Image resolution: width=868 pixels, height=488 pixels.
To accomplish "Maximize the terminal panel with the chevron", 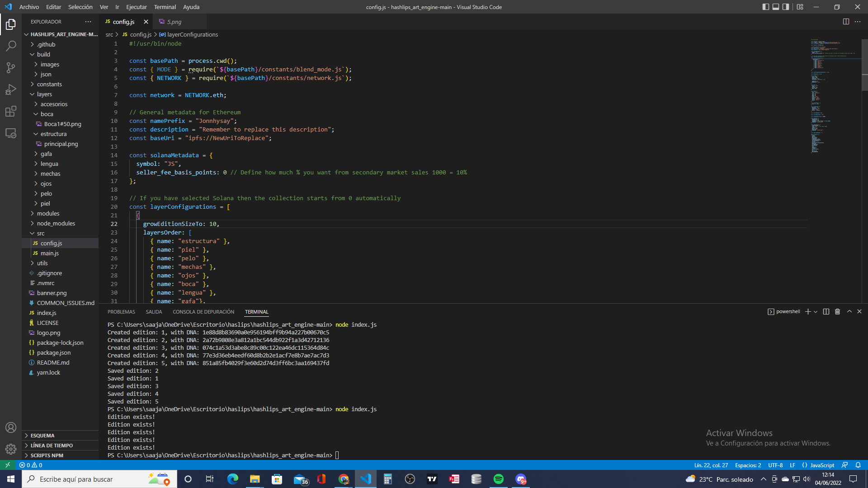I will click(849, 311).
